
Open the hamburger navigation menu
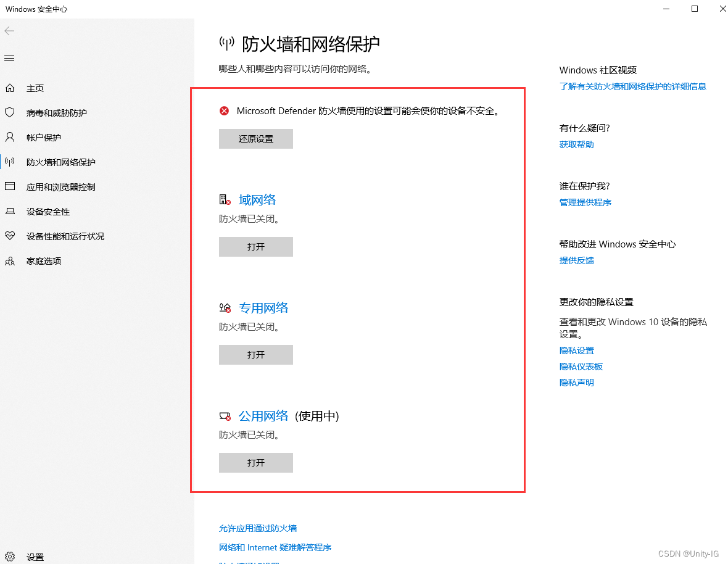click(9, 59)
